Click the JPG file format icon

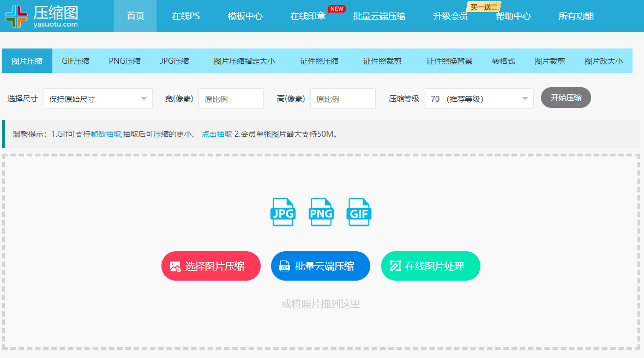282,212
